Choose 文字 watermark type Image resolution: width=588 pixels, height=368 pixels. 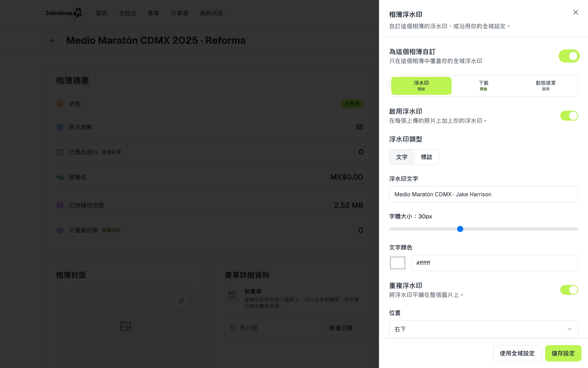(402, 157)
